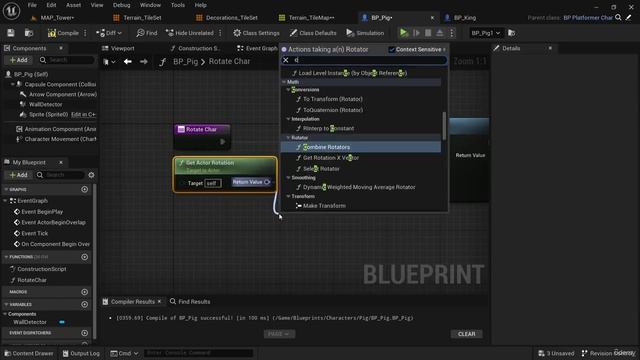Add new item in My Blueprint
The image size is (640, 360).
pos(19,175)
